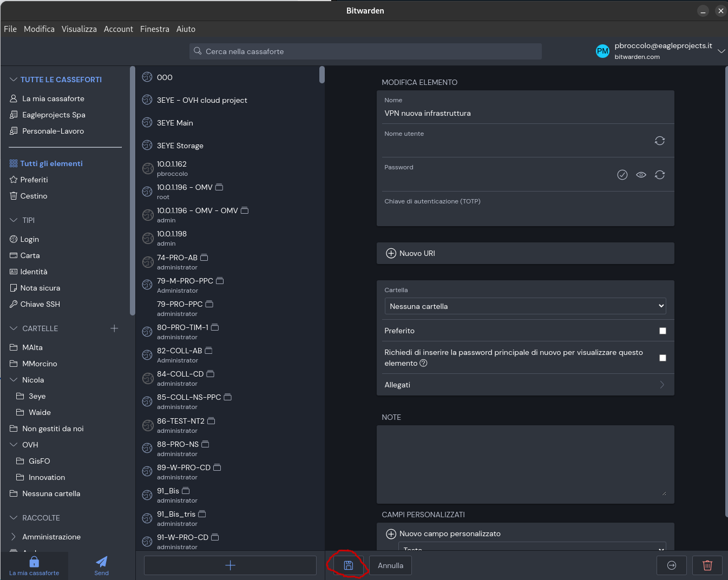728x580 pixels.
Task: Check master password re-prompt checkbox
Action: pos(663,358)
